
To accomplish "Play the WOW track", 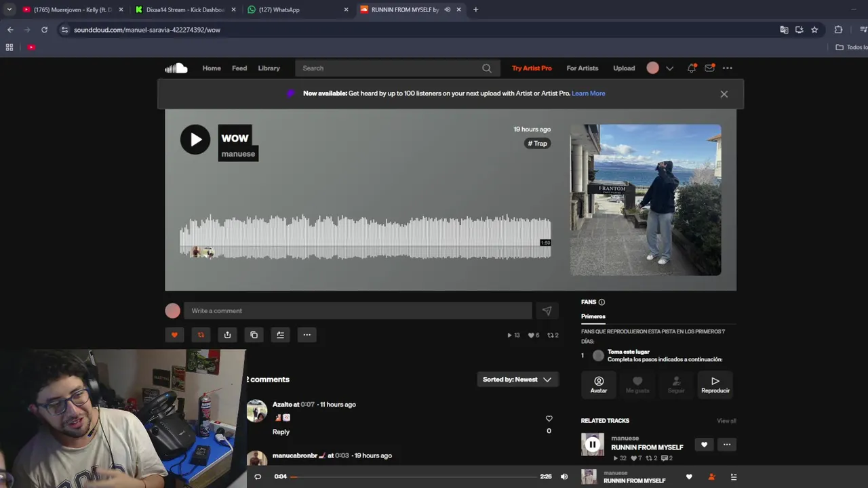I will (195, 140).
